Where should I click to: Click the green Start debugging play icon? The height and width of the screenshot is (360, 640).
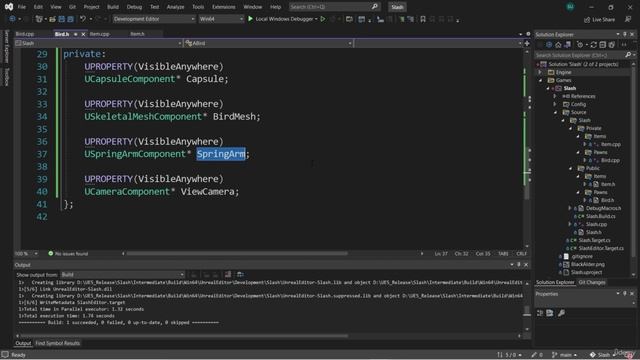[x=250, y=19]
